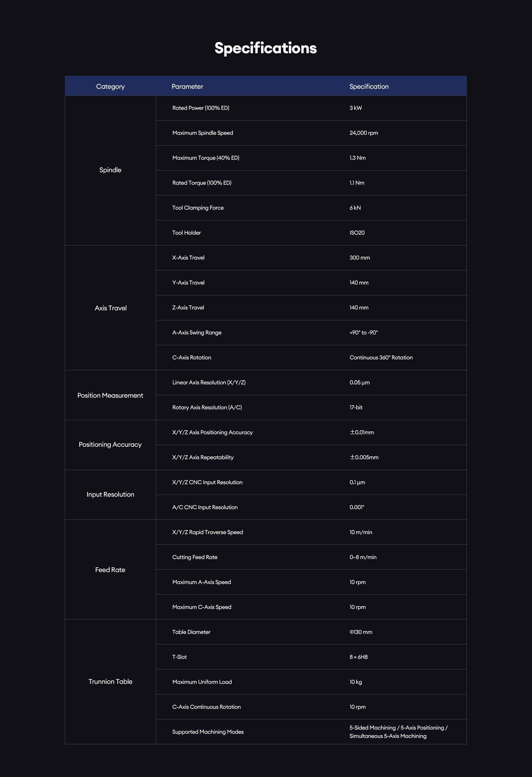This screenshot has width=532, height=777.
Task: Select the C-Axis Rotation parameter
Action: [x=191, y=357]
